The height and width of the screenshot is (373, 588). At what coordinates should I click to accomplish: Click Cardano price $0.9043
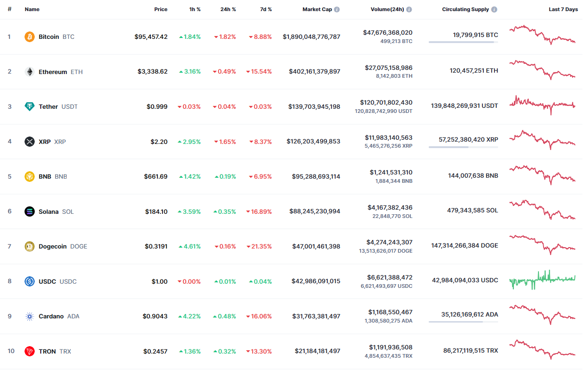155,316
